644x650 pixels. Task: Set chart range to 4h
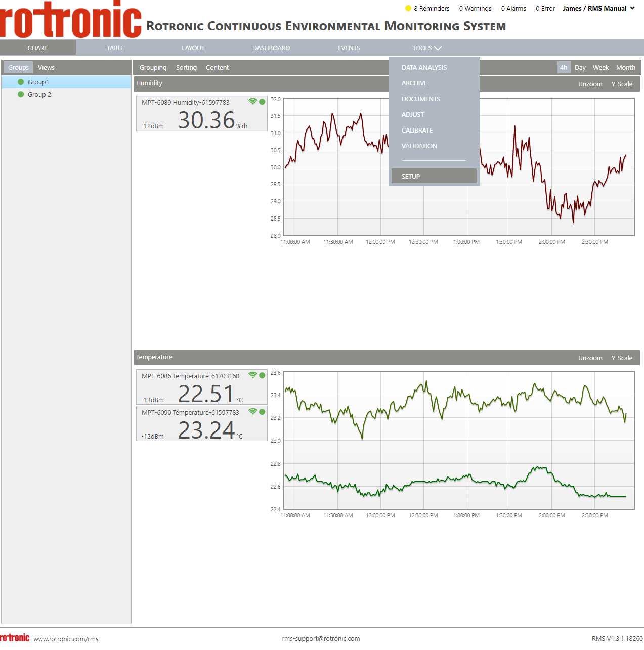564,67
